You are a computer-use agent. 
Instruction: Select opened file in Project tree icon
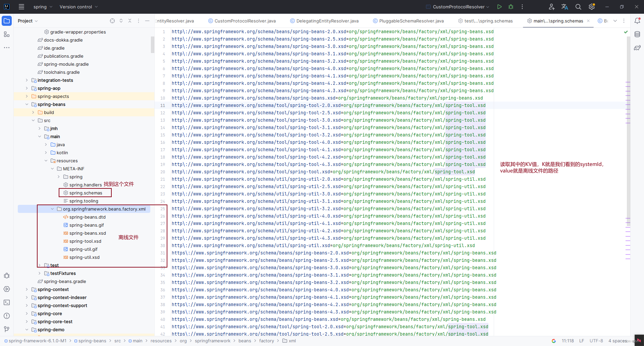pos(112,21)
